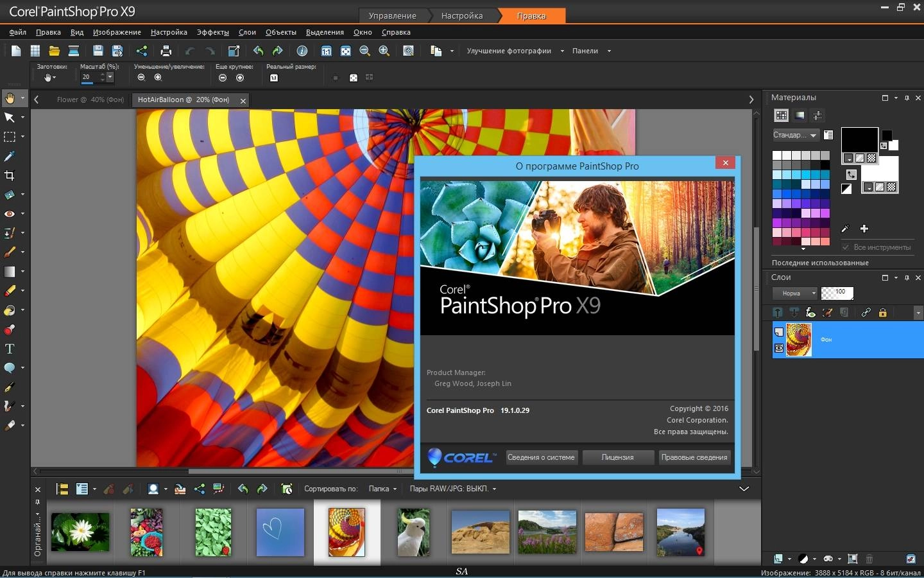
Task: Expand the Улучшение фотографии dropdown
Action: (562, 51)
